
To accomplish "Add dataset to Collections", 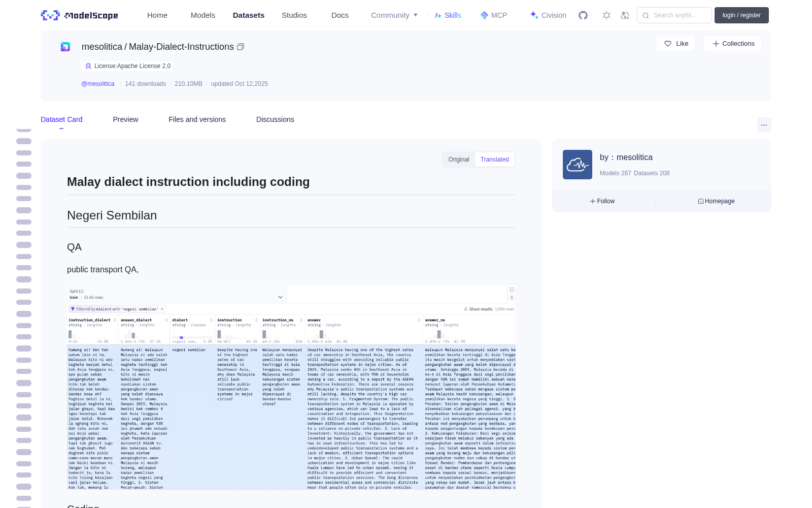I will point(733,44).
